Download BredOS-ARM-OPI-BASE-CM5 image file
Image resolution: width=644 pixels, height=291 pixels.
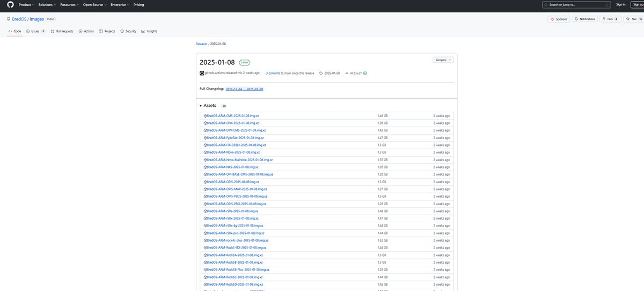[240, 174]
